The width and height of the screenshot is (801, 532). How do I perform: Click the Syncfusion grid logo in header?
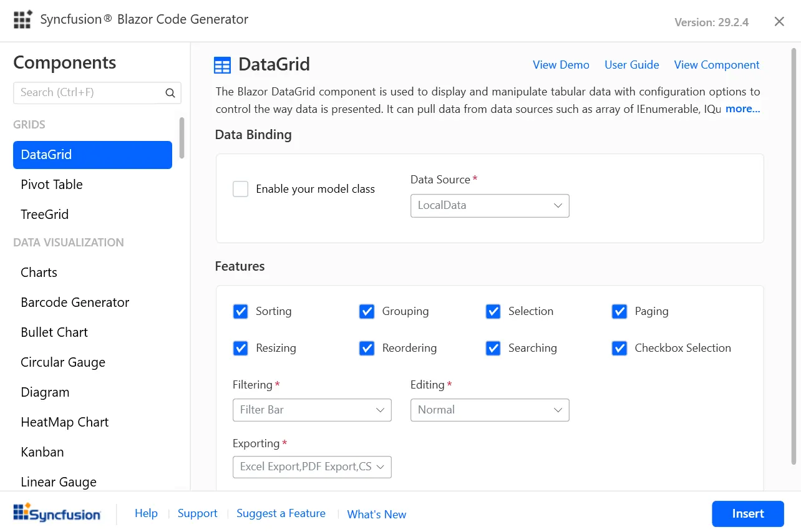click(x=22, y=19)
